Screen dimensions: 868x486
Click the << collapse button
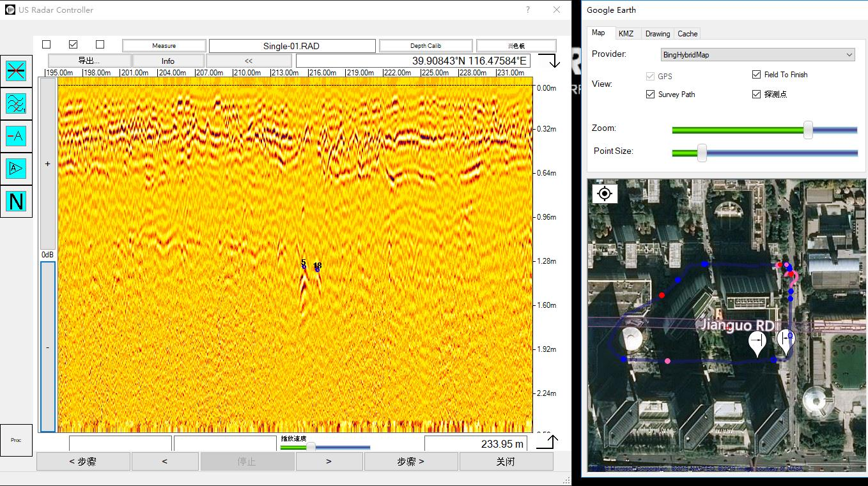(x=249, y=61)
